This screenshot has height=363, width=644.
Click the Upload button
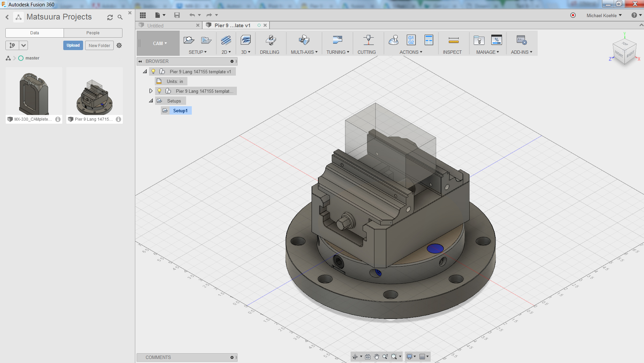(73, 45)
